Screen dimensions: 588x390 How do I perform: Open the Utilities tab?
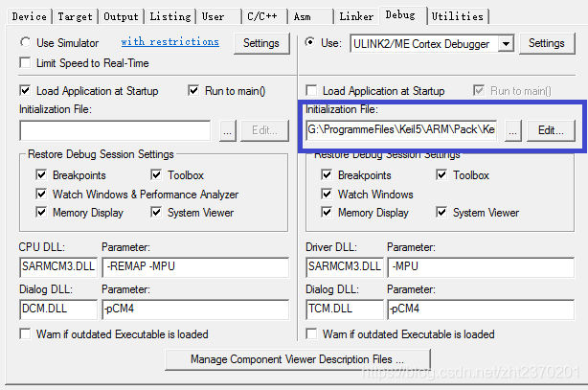tap(458, 16)
